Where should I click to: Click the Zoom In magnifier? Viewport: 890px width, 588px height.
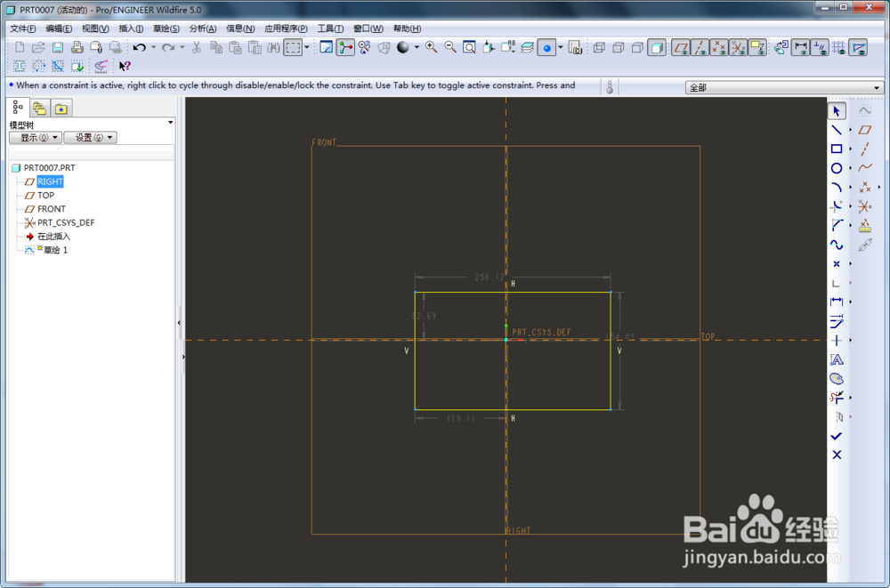pyautogui.click(x=432, y=48)
